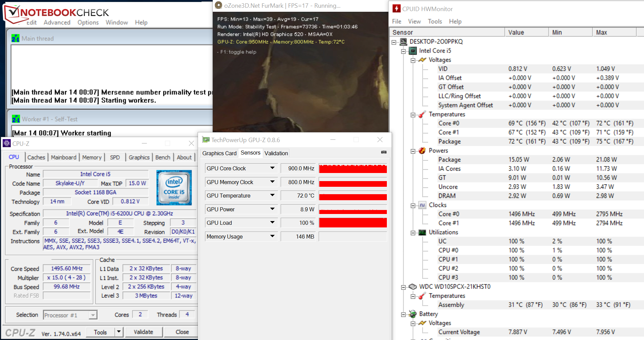Click the WDC hard drive icon in HWMonitor
This screenshot has width=644, height=340.
point(413,287)
